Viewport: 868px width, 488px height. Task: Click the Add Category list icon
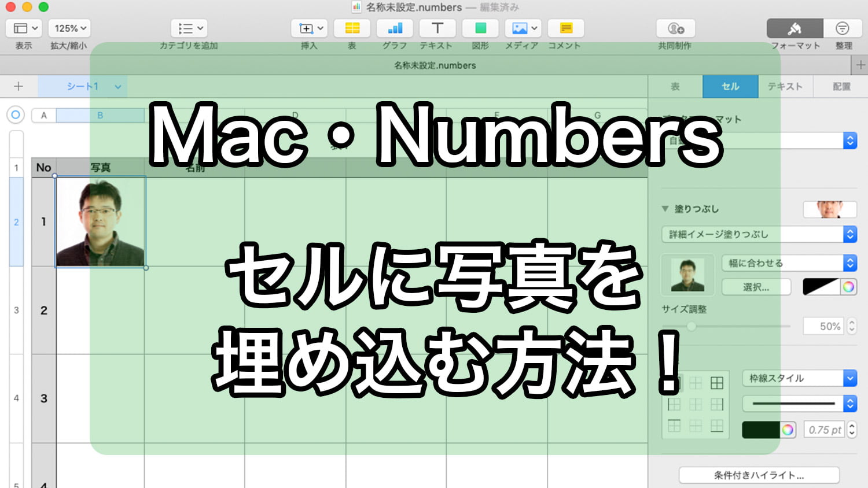point(189,28)
